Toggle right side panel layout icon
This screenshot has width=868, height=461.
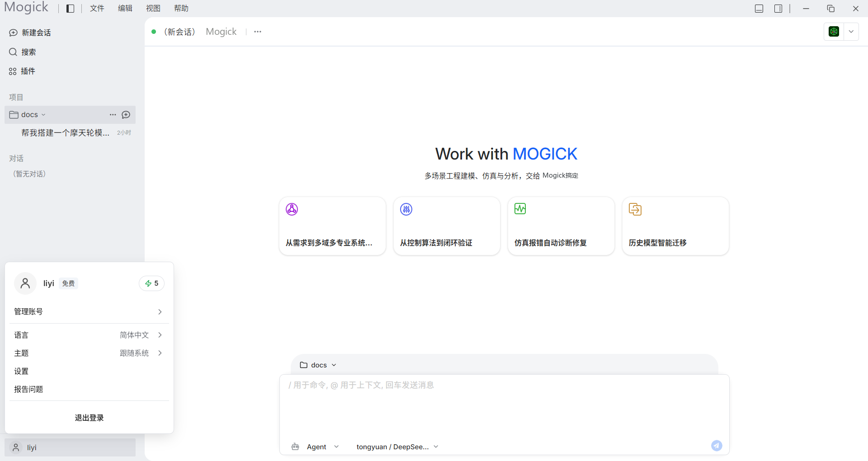pyautogui.click(x=778, y=9)
